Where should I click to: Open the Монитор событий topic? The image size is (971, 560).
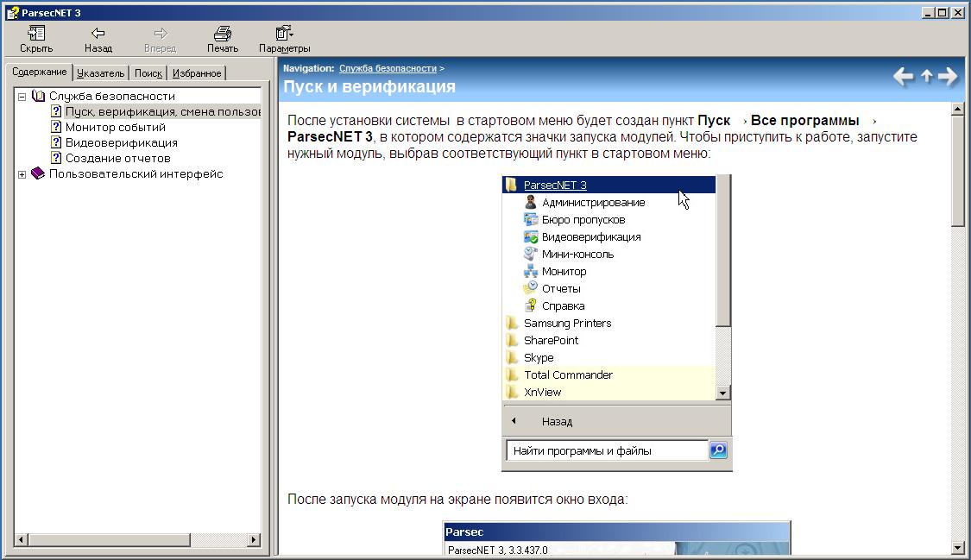click(x=115, y=128)
